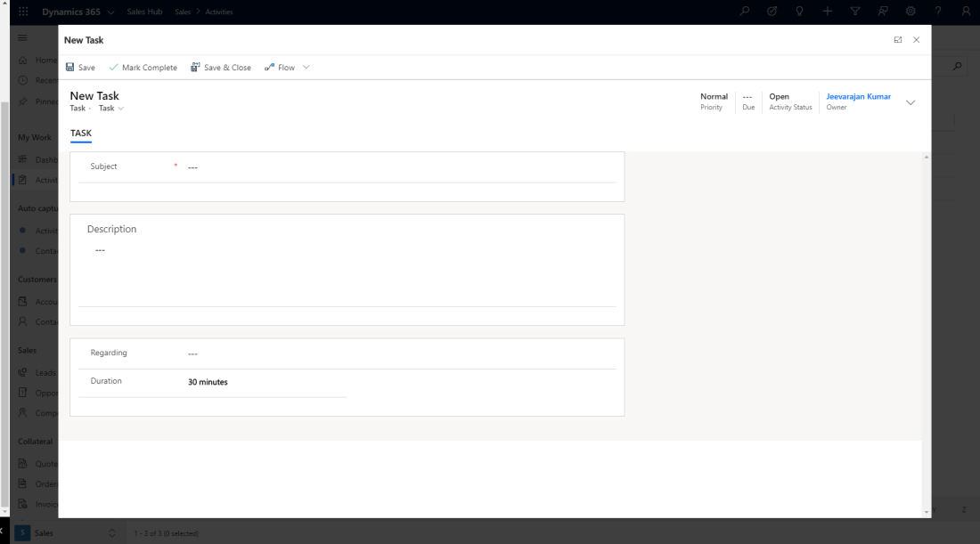The width and height of the screenshot is (980, 544).
Task: Expand the dialog with the pop-out icon
Action: point(898,40)
